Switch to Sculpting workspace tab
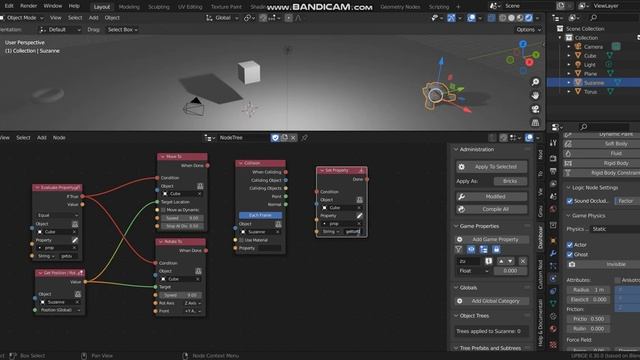The width and height of the screenshot is (640, 360). (x=159, y=7)
